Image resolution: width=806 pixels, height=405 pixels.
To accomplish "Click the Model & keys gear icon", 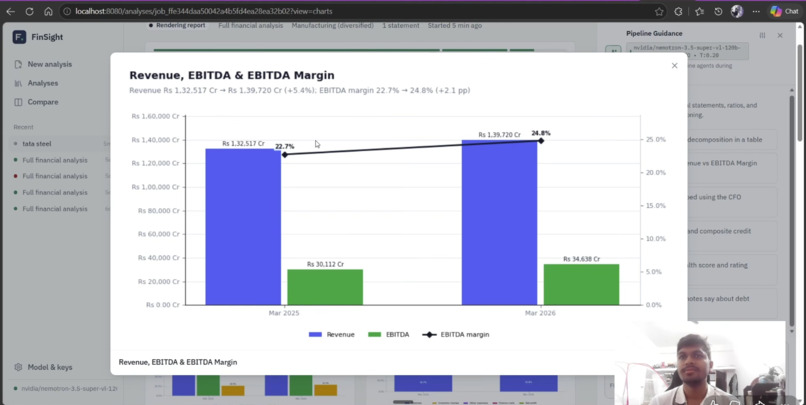I will (19, 367).
